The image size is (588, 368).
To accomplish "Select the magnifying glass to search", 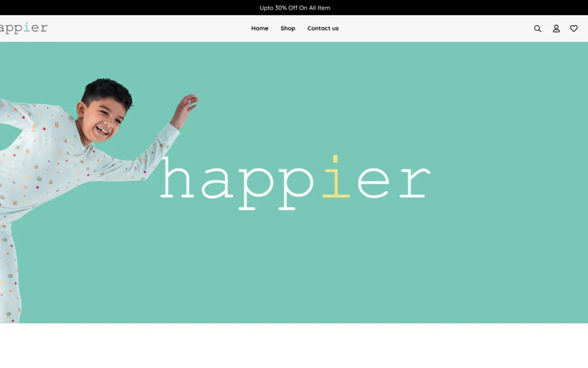I will (x=537, y=28).
